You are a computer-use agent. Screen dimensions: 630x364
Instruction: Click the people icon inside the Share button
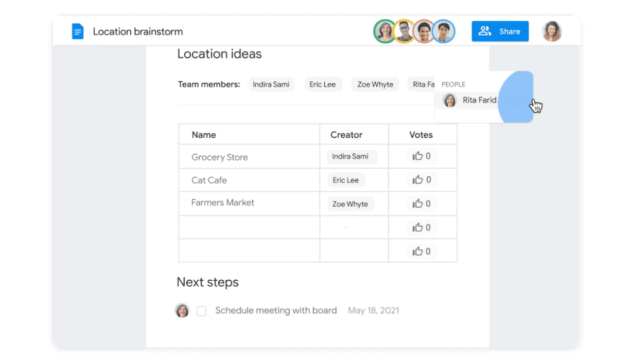[x=484, y=31]
